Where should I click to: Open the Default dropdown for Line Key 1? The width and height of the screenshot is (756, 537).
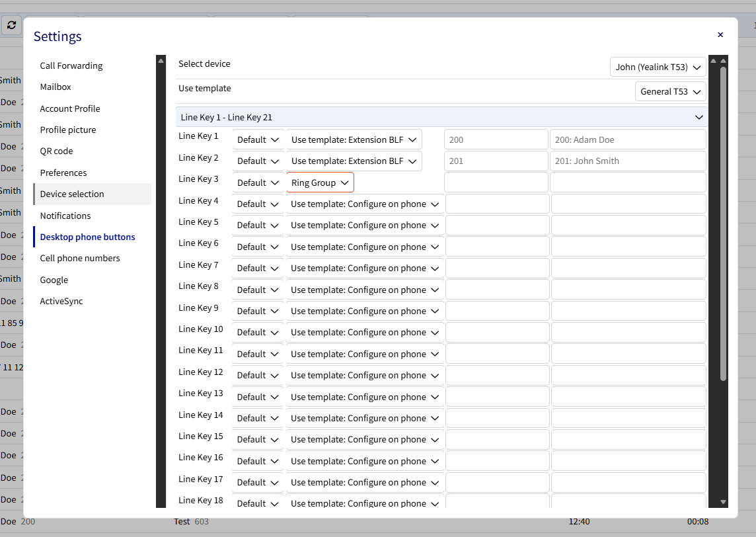coord(257,139)
